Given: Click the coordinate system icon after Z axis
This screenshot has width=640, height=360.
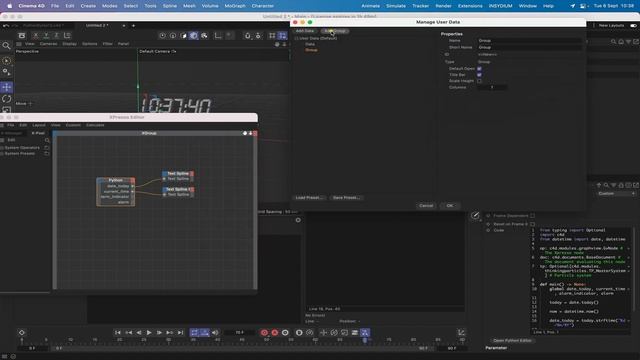Looking at the screenshot, I should point(67,36).
